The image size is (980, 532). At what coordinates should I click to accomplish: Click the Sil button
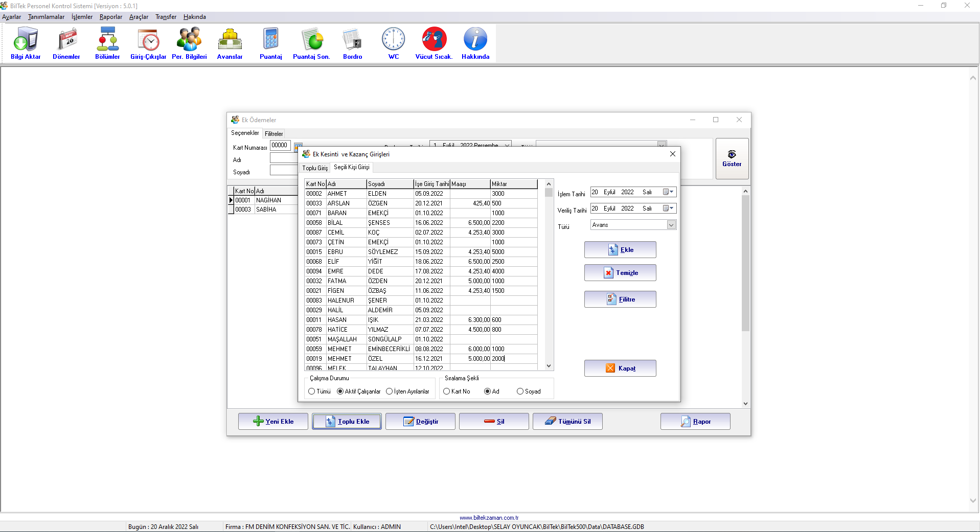(494, 422)
